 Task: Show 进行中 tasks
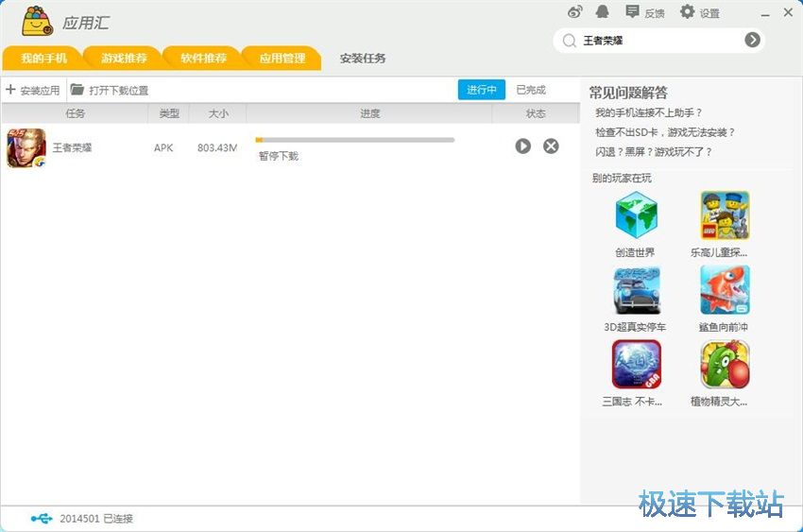[482, 90]
